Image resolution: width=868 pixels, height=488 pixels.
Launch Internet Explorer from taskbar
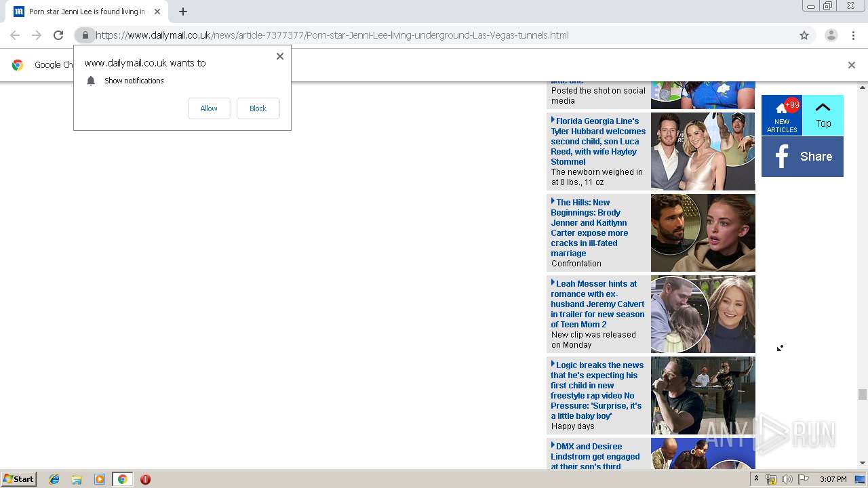pyautogui.click(x=54, y=479)
